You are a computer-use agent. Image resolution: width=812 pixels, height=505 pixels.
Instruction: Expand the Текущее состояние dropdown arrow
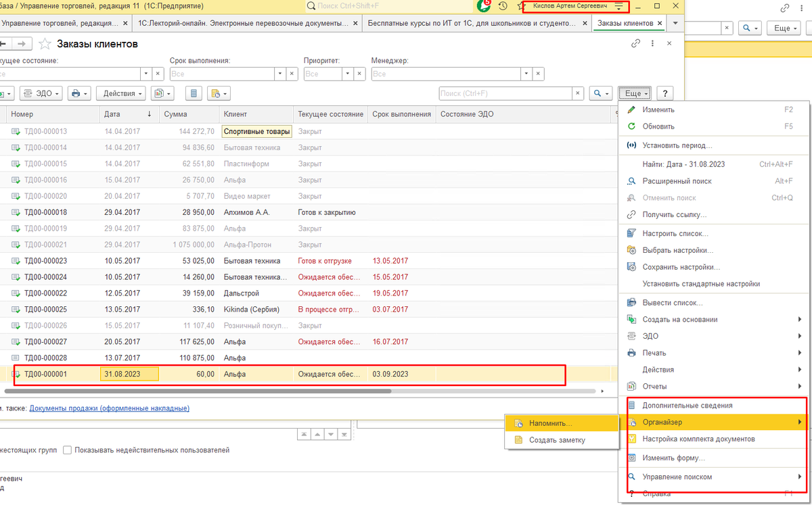coord(145,74)
